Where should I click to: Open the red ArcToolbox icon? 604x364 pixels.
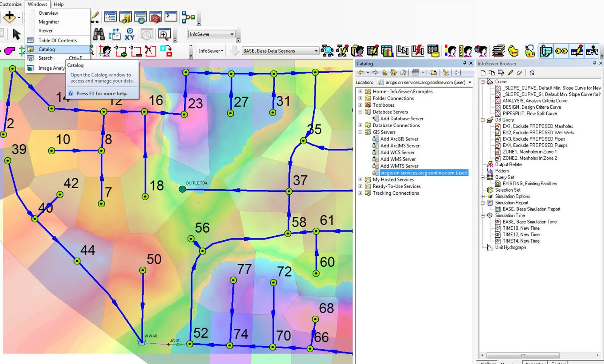(156, 17)
